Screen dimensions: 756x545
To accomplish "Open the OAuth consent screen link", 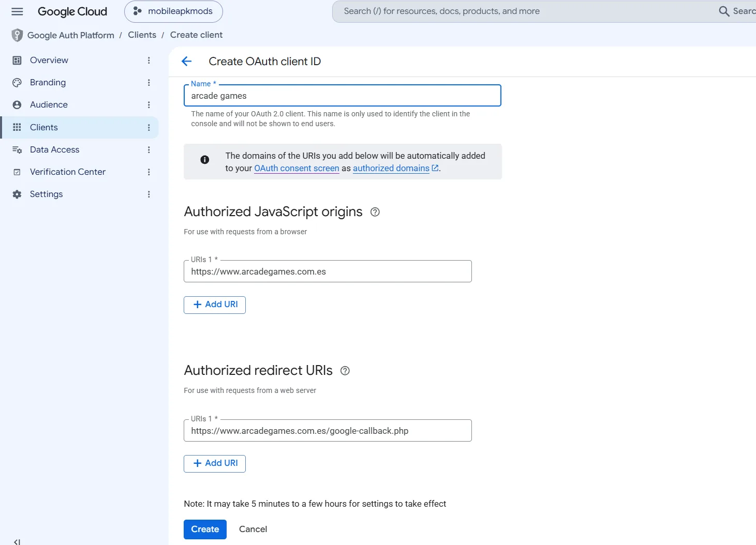I will [x=297, y=168].
